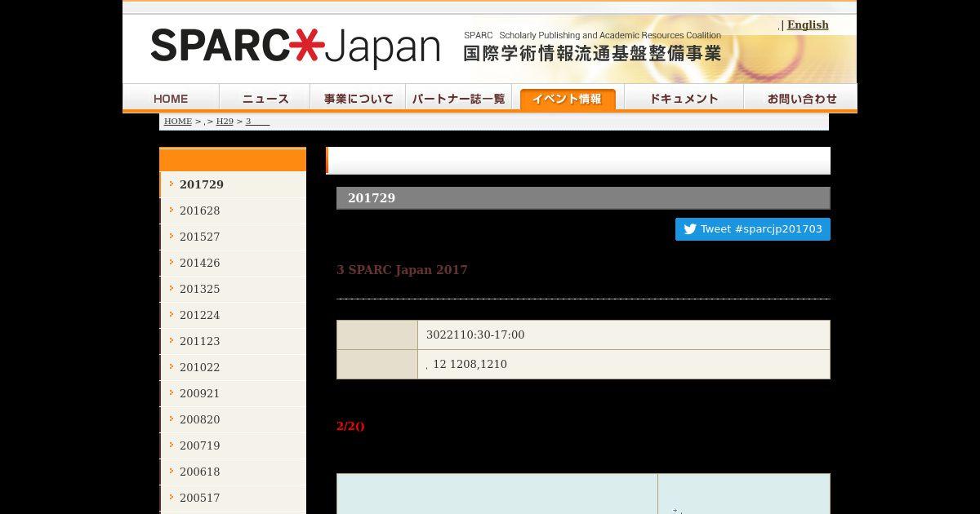The width and height of the screenshot is (980, 514).
Task: Click the SPARC Japan logo
Action: pyautogui.click(x=295, y=47)
